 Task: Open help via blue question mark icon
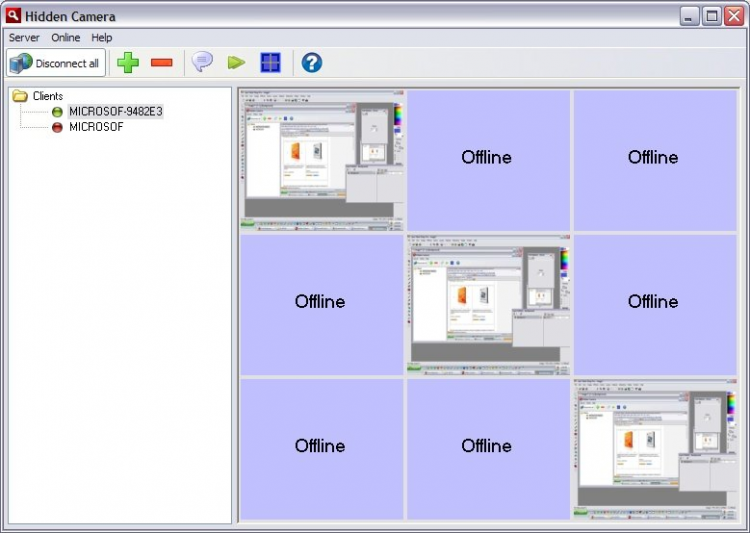[x=312, y=63]
